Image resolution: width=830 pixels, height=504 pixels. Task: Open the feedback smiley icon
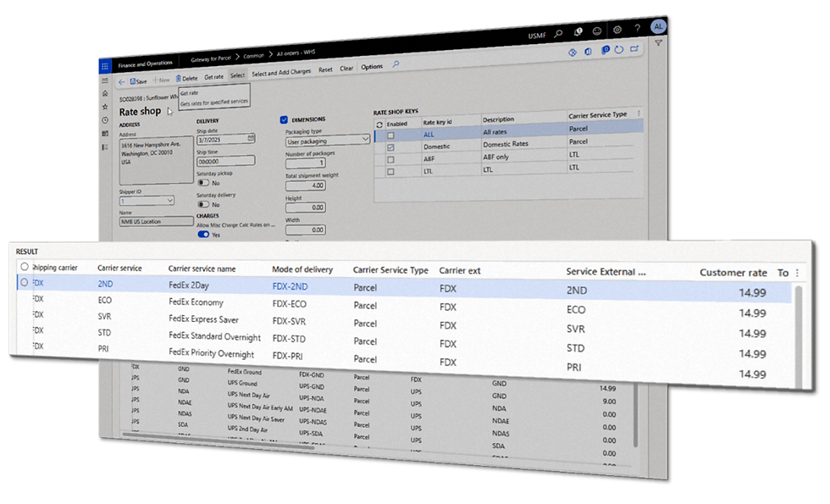pyautogui.click(x=596, y=31)
